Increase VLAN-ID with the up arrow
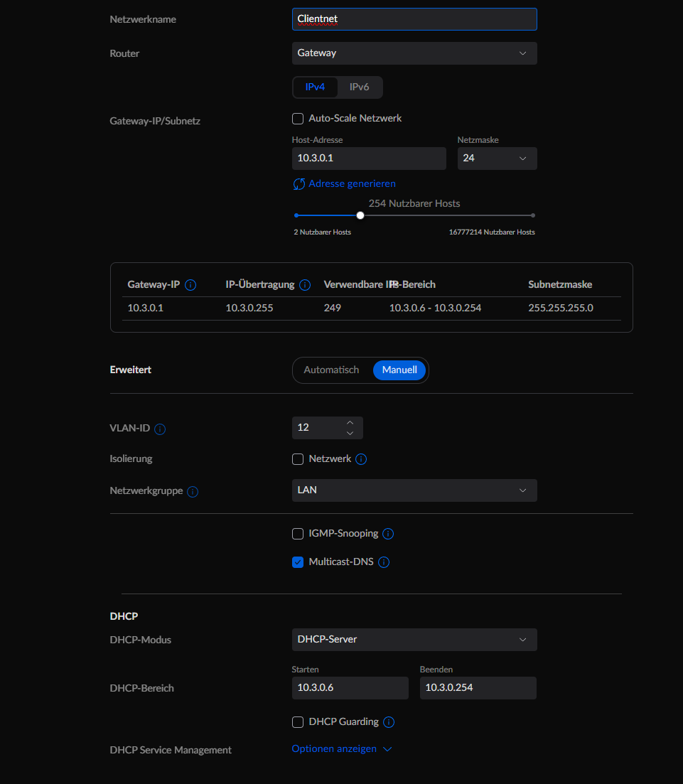 350,422
